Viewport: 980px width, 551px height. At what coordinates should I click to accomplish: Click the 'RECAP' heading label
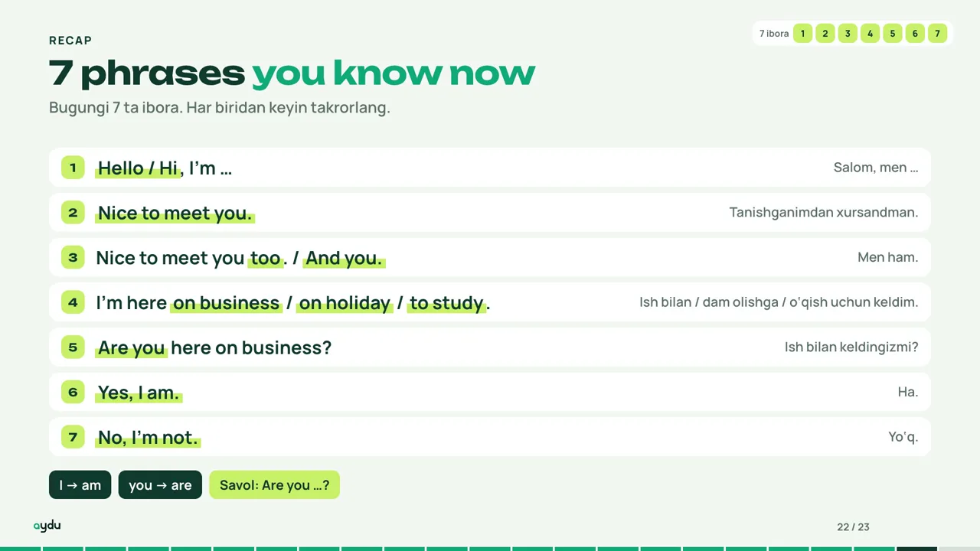(x=70, y=41)
